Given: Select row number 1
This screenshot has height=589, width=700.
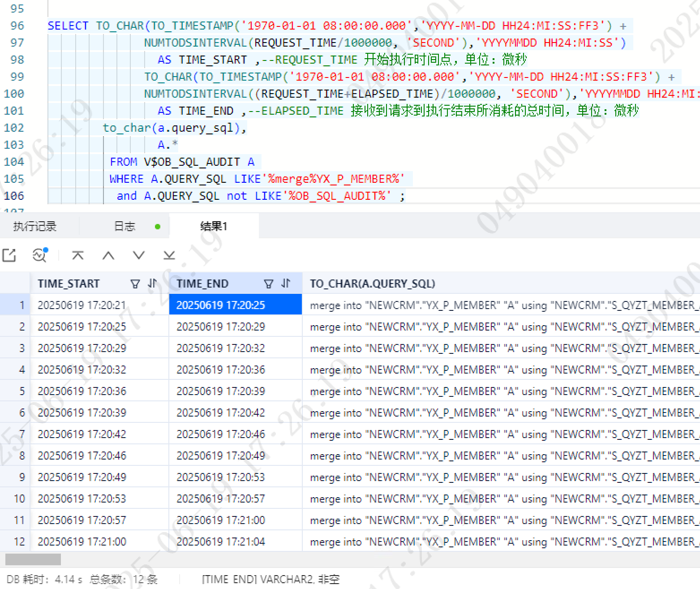Looking at the screenshot, I should (15, 305).
